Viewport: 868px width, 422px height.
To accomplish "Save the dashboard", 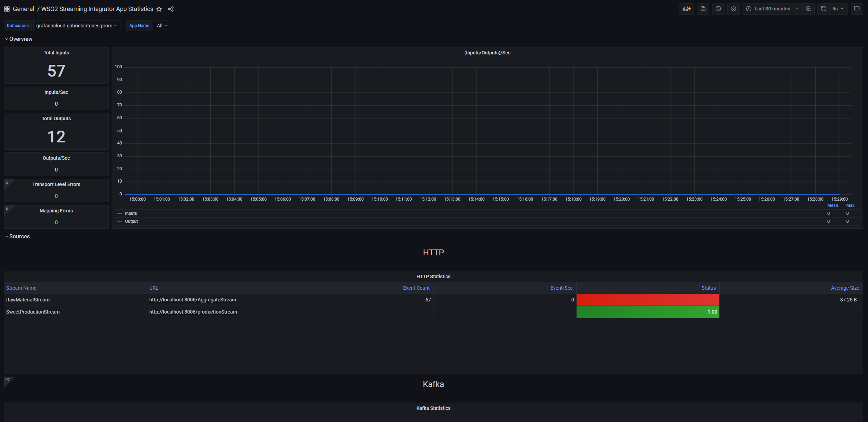I will pyautogui.click(x=703, y=9).
